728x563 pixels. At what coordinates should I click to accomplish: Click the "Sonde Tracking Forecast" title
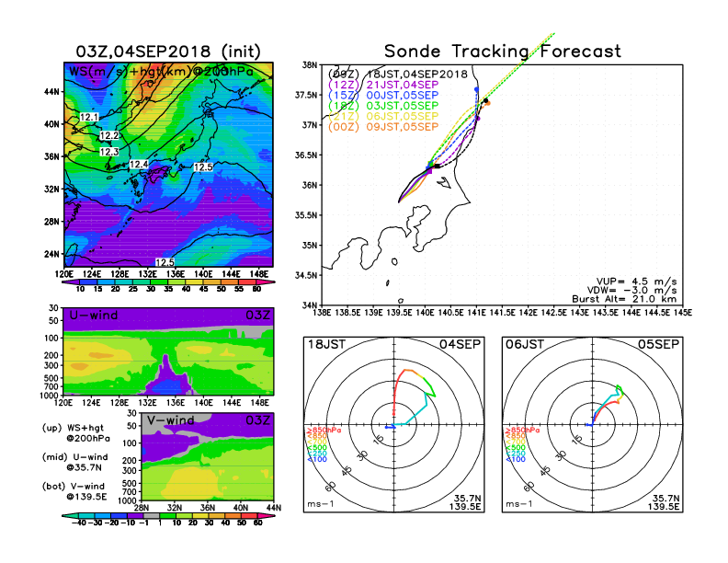pyautogui.click(x=503, y=52)
